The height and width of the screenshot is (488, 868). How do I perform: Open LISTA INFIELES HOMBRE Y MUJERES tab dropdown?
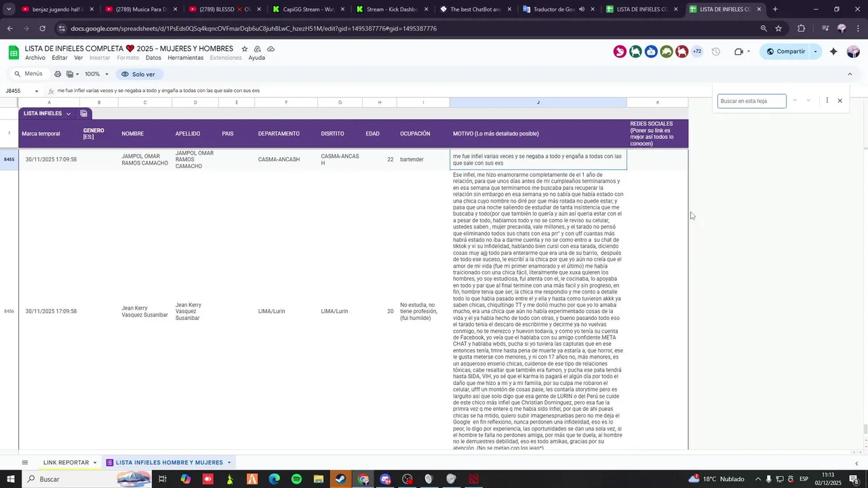pyautogui.click(x=229, y=463)
